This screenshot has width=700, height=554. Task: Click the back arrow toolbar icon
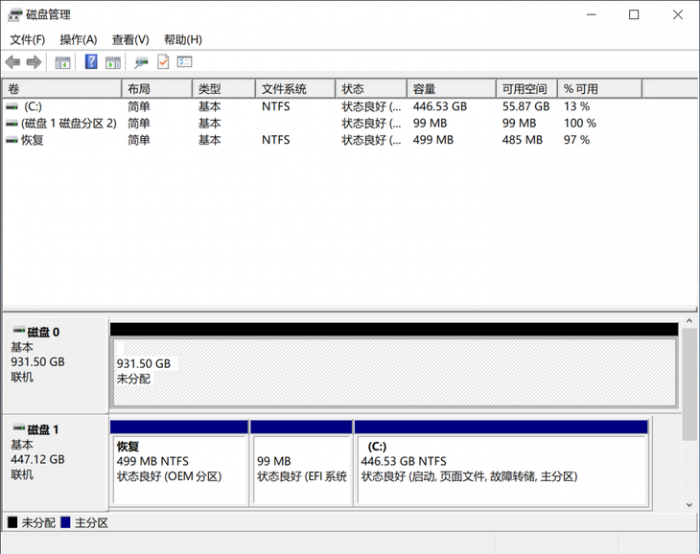pyautogui.click(x=13, y=62)
